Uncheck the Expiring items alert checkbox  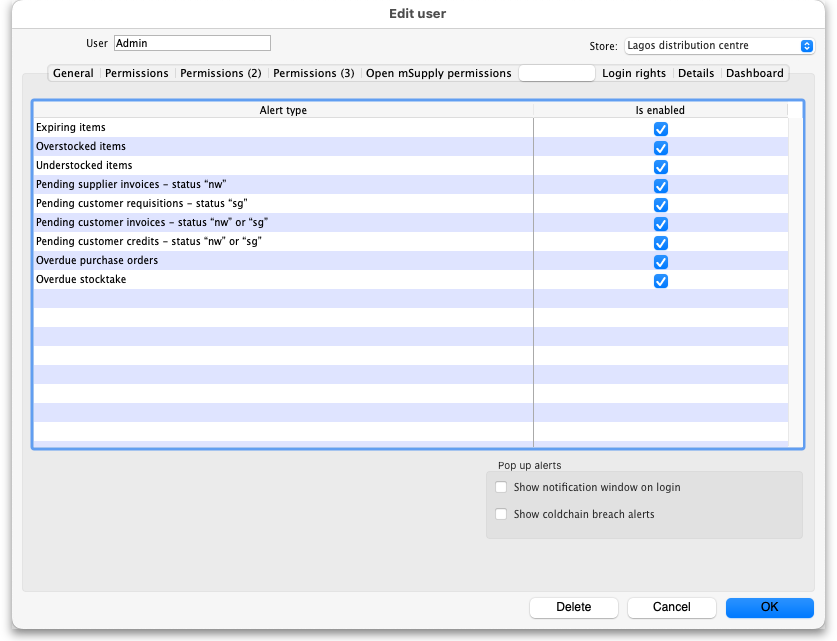point(660,129)
